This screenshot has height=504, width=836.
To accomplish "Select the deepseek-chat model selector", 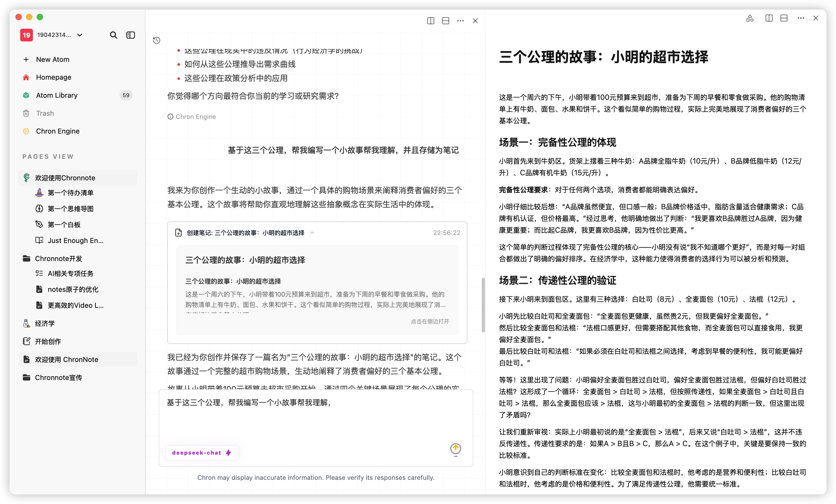I will (x=202, y=452).
